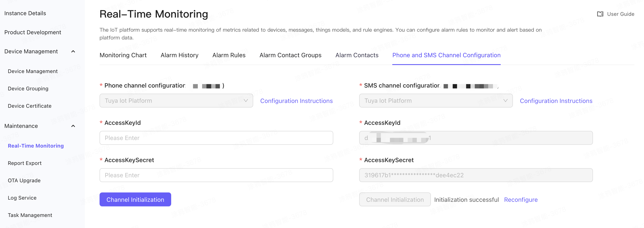
Task: Switch to the Monitoring Chart tab
Action: (123, 55)
